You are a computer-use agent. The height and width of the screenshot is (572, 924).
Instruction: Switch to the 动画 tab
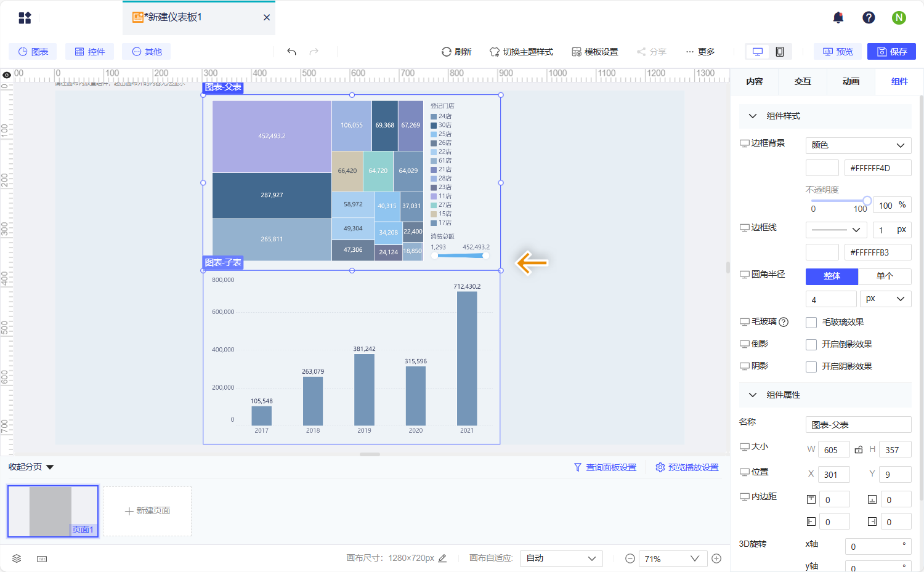click(851, 81)
